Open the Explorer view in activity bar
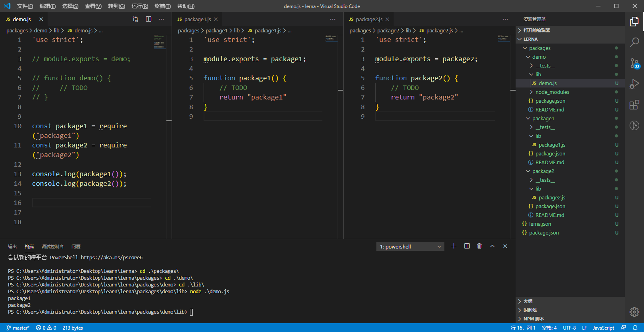This screenshot has width=644, height=332. point(634,22)
